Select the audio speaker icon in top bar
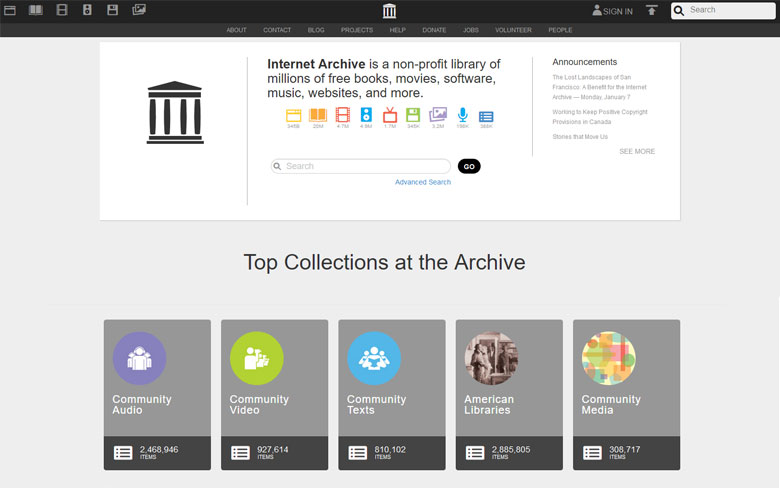The height and width of the screenshot is (488, 780). 87,10
